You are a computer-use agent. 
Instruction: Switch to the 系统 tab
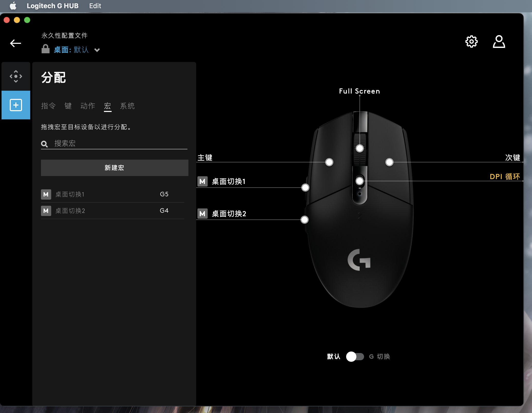127,106
